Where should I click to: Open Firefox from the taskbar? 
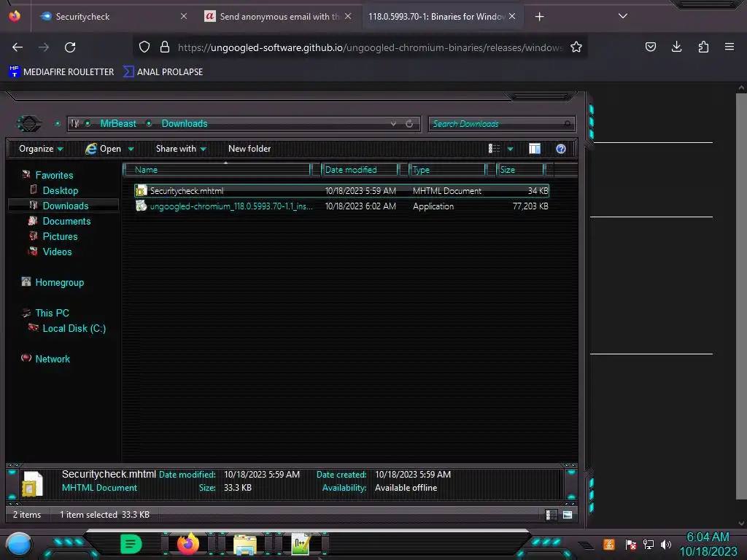point(187,544)
